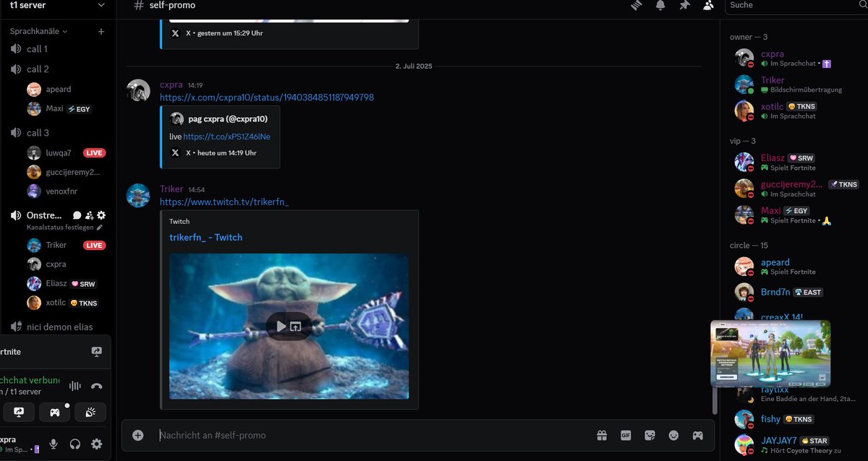Show pinned messages via pin icon
This screenshot has height=461, width=868.
684,5
